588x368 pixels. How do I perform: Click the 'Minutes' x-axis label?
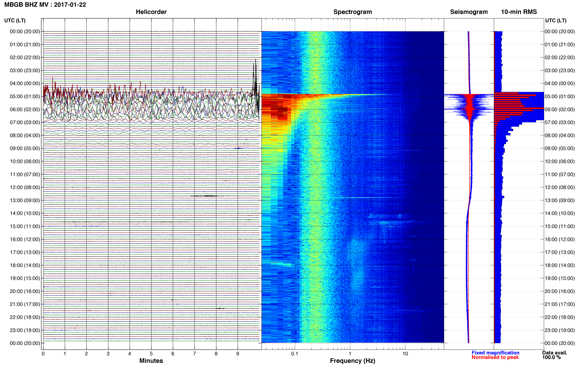point(151,361)
